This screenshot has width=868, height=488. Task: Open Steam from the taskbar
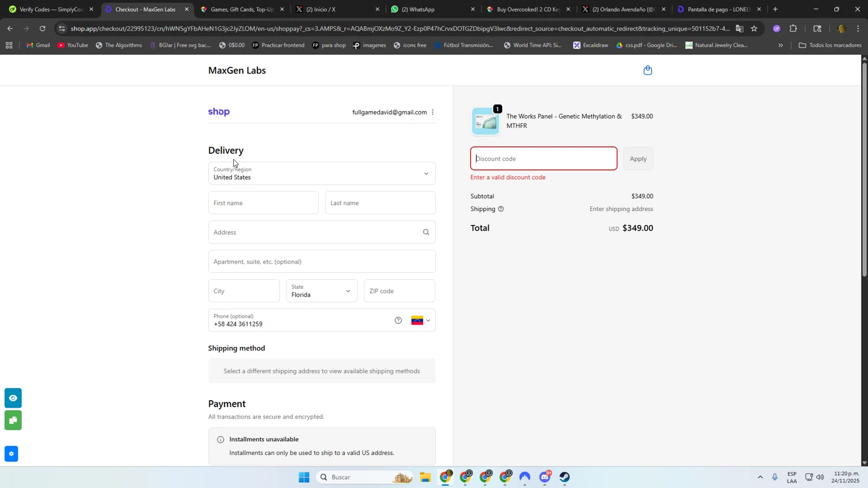pos(565,477)
